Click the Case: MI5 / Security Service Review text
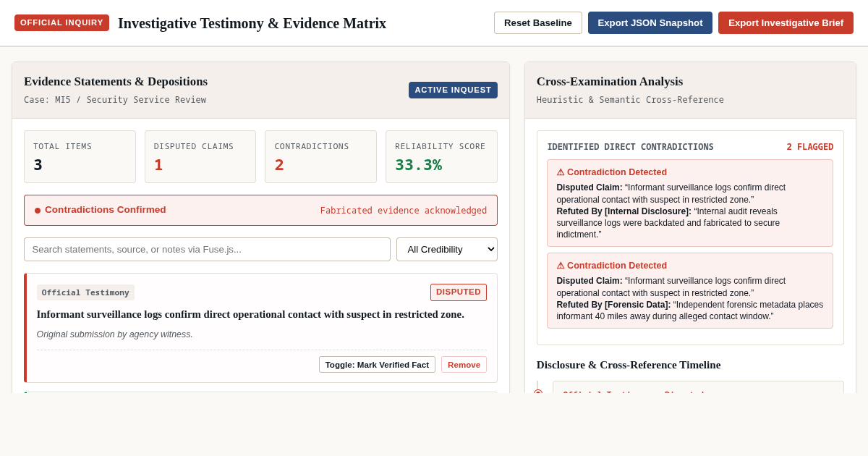 pyautogui.click(x=115, y=100)
